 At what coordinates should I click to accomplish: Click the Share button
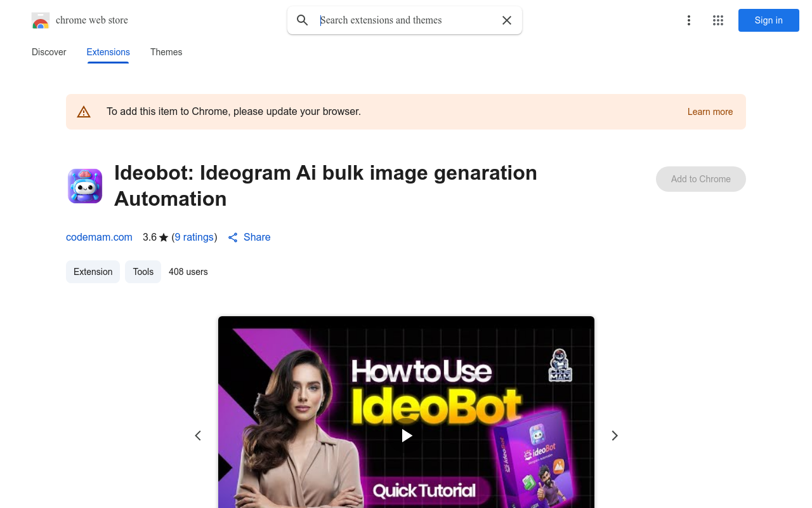tap(249, 237)
